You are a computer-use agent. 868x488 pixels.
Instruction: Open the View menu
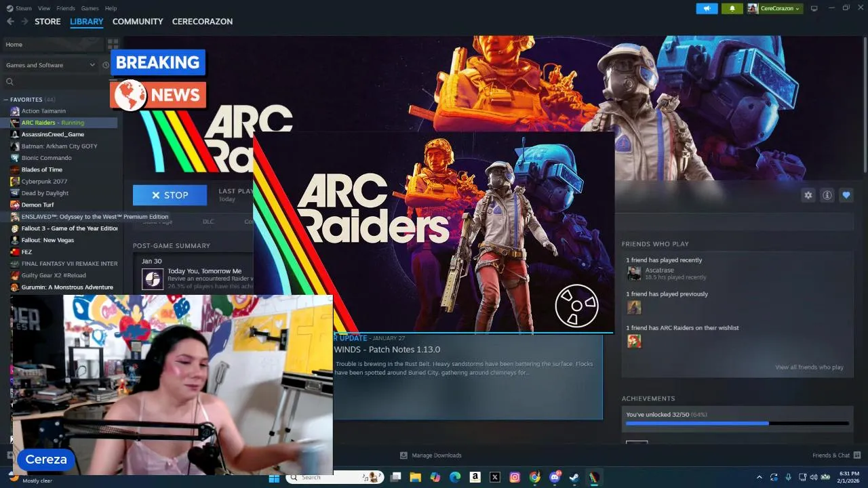point(44,8)
